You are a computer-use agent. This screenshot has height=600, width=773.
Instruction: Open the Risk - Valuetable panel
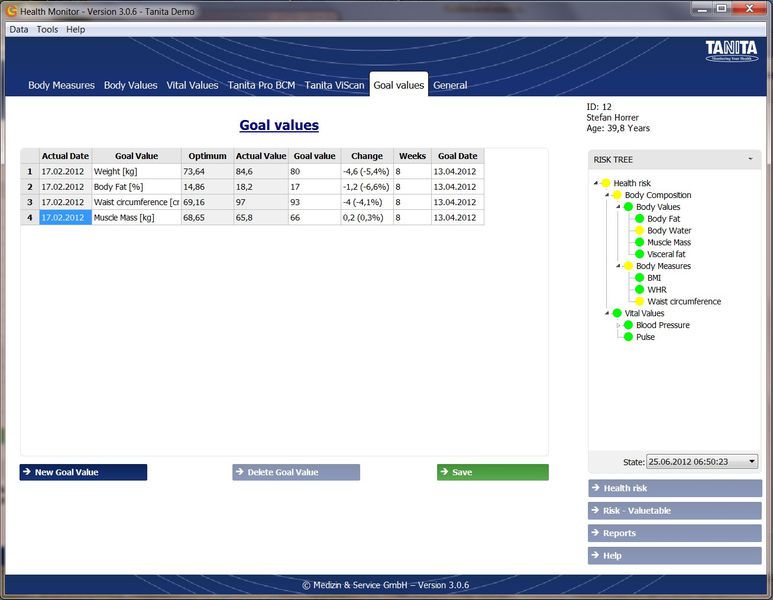(674, 511)
